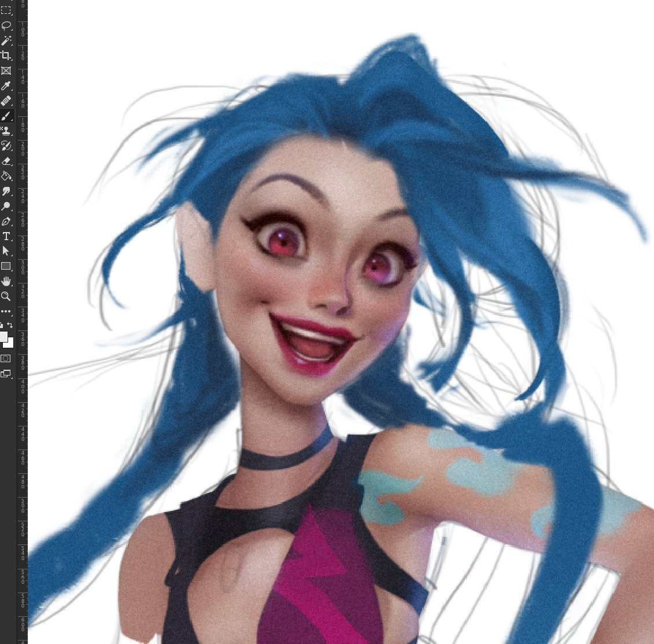The image size is (654, 644).
Task: Toggle Quick Mask mode
Action: point(6,359)
